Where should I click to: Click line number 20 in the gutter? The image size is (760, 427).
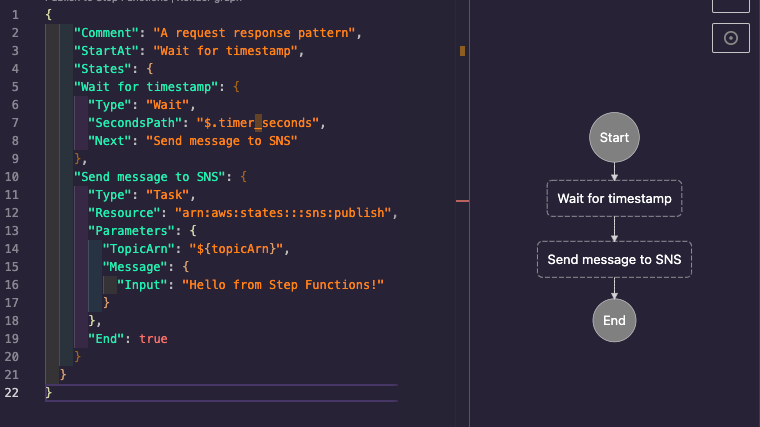(x=12, y=356)
